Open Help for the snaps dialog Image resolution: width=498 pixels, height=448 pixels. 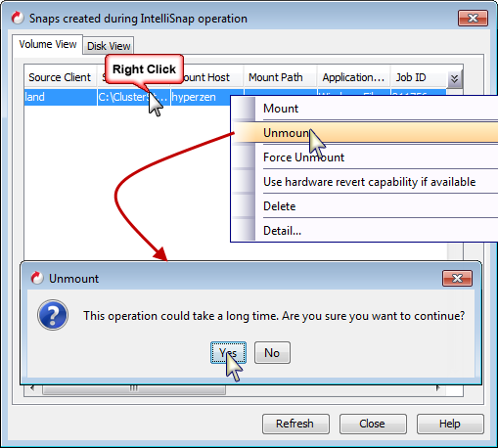point(450,424)
